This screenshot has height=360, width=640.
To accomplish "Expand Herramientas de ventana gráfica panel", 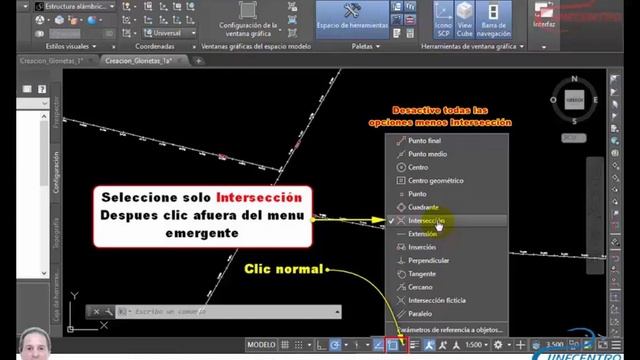I will click(472, 47).
